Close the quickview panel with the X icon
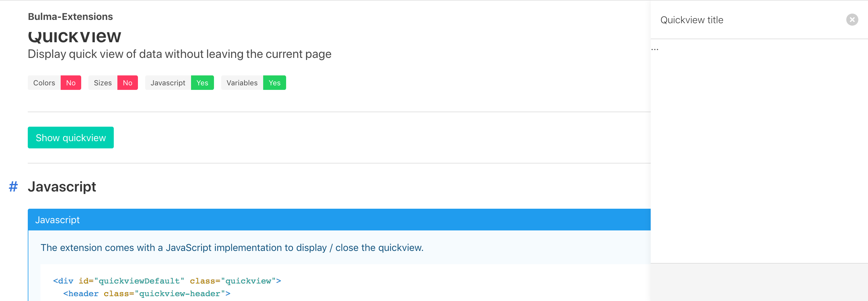868x301 pixels. click(x=852, y=20)
